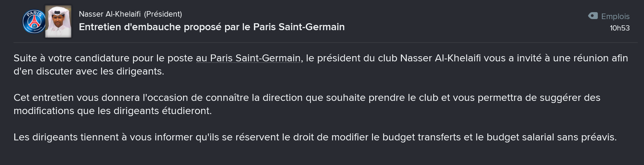Click the Emplois tag icon
This screenshot has height=165, width=644.
593,16
